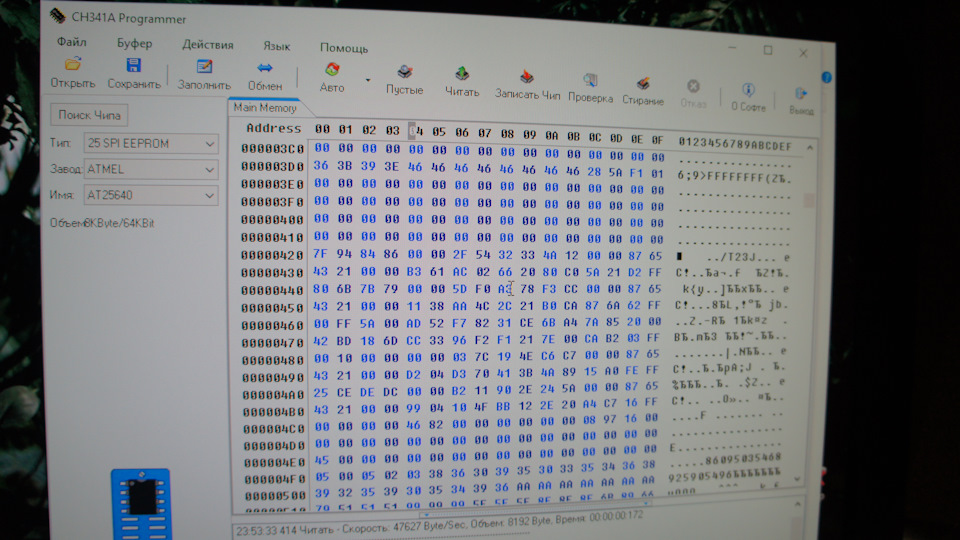
Task: Click byte 7F in row 00000420
Action: 321,254
